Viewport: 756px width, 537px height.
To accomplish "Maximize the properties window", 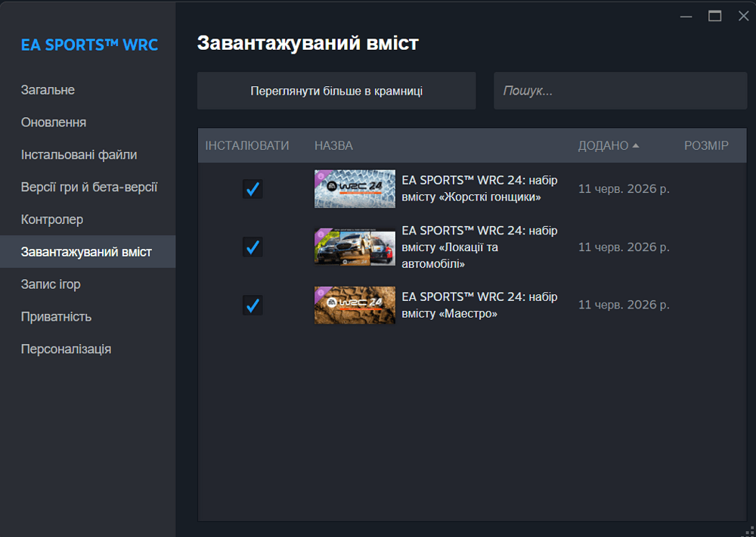I will [x=714, y=16].
